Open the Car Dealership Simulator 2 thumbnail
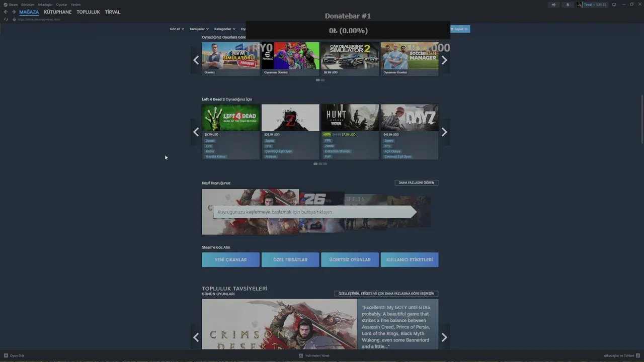Screen dimensions: 644x362 350,56
